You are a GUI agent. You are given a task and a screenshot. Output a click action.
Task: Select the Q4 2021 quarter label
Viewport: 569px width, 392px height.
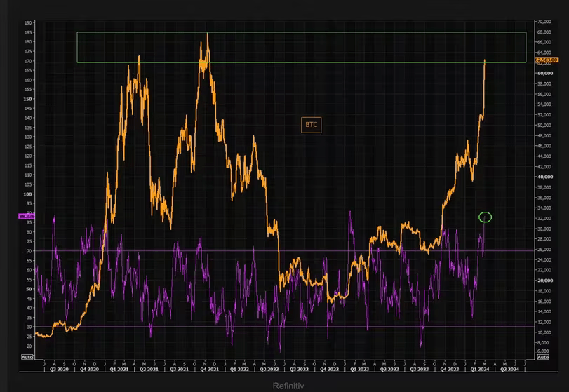(x=209, y=369)
